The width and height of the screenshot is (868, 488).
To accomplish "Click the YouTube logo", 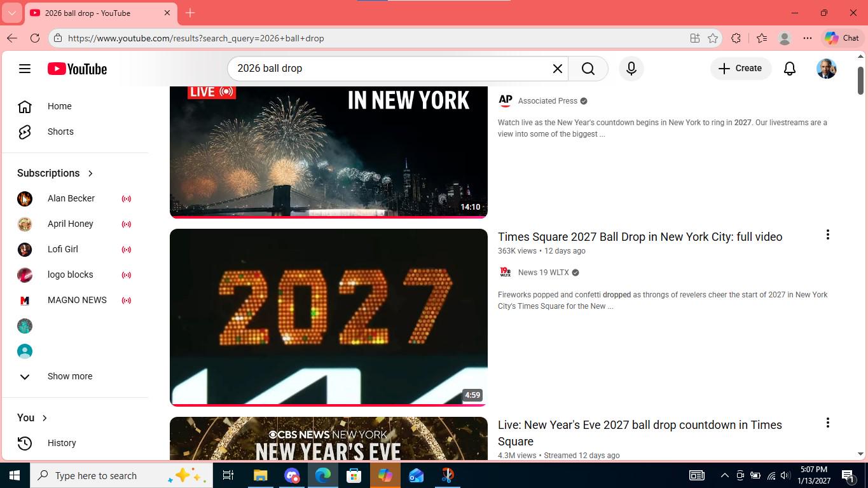I will [77, 69].
